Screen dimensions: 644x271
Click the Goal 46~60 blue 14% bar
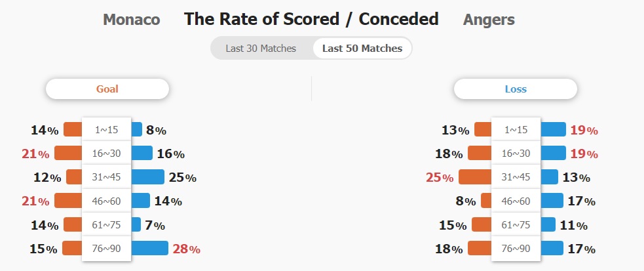tap(140, 200)
